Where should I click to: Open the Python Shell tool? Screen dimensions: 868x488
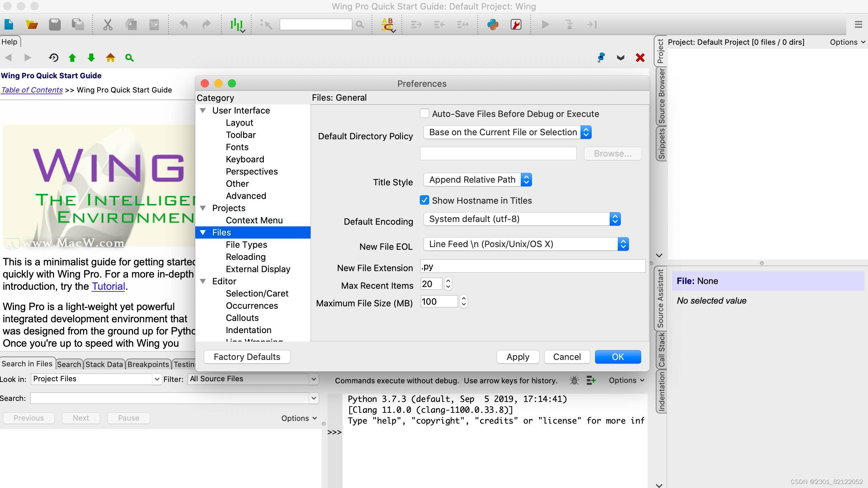[x=493, y=24]
